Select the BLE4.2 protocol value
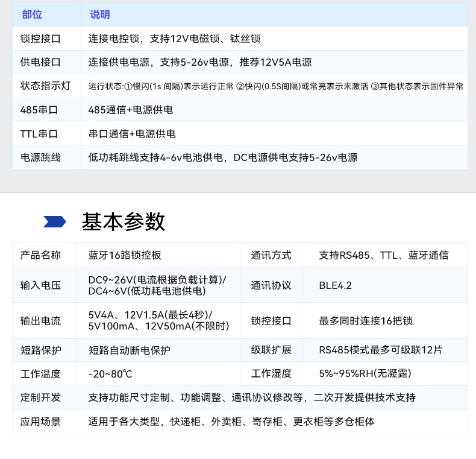 tap(335, 285)
